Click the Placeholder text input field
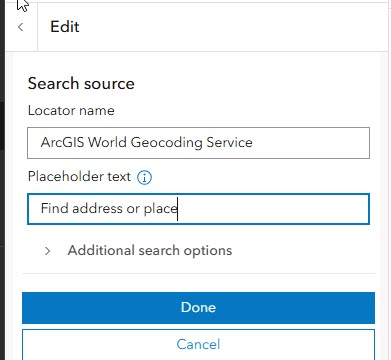The width and height of the screenshot is (391, 360). point(198,209)
